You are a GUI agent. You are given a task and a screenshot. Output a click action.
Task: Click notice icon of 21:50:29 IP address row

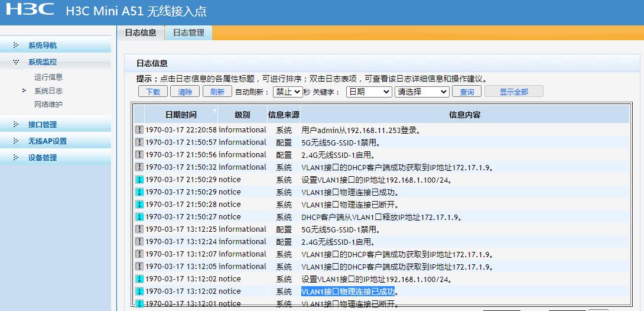coord(139,180)
